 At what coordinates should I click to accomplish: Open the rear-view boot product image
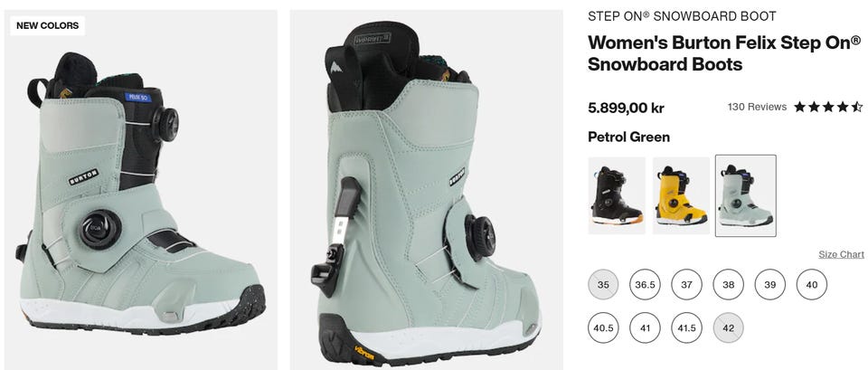pos(426,189)
